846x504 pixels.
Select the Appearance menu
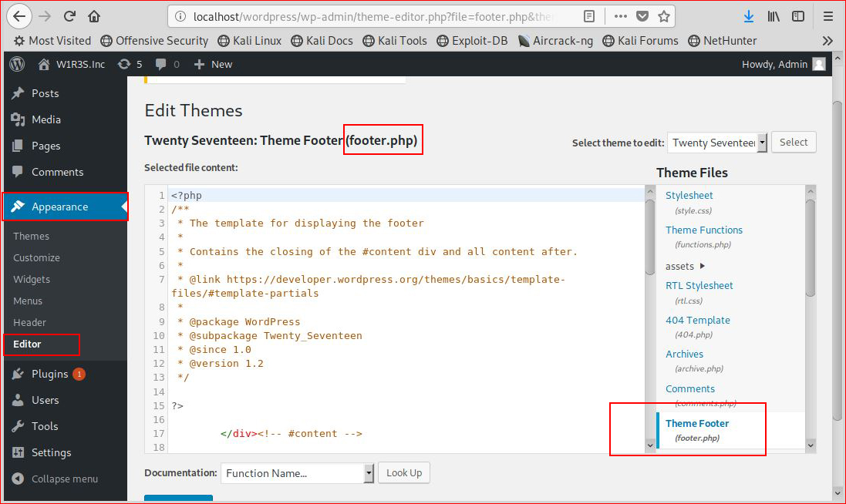tap(66, 207)
